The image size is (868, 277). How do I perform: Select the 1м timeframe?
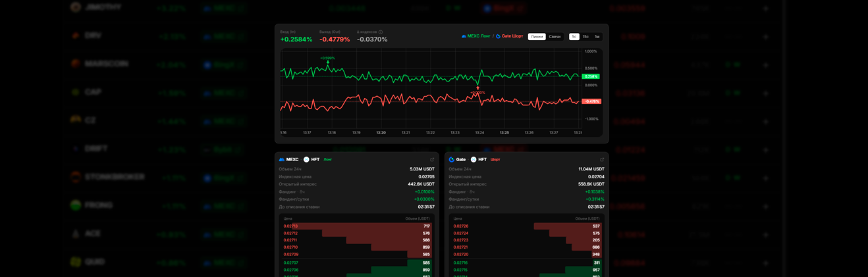(x=597, y=37)
